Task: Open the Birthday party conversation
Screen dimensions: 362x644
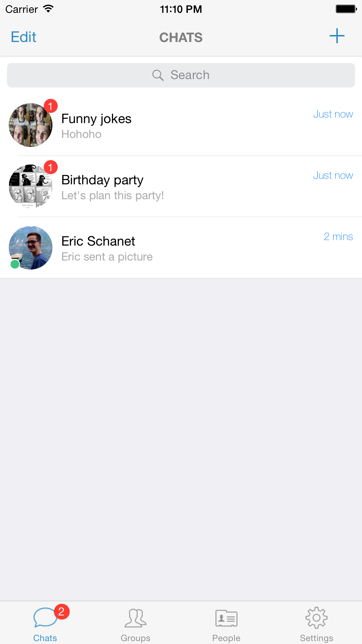Action: [x=187, y=187]
